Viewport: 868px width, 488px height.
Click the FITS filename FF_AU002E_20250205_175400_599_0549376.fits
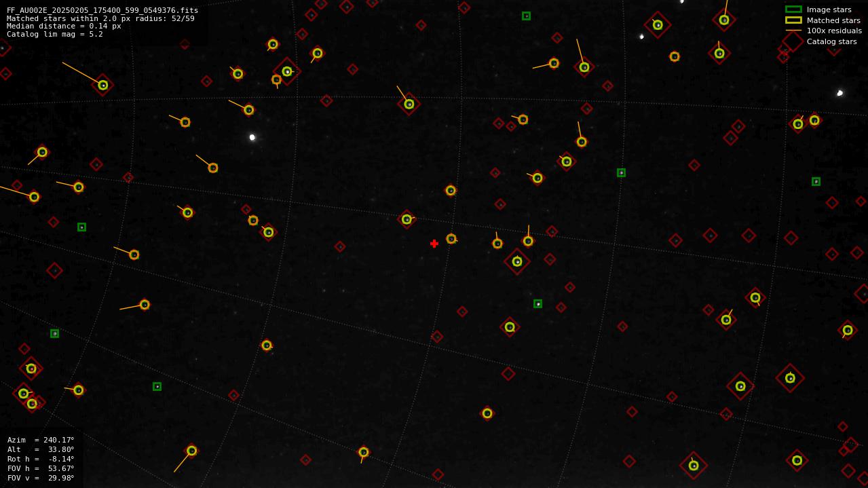102,10
